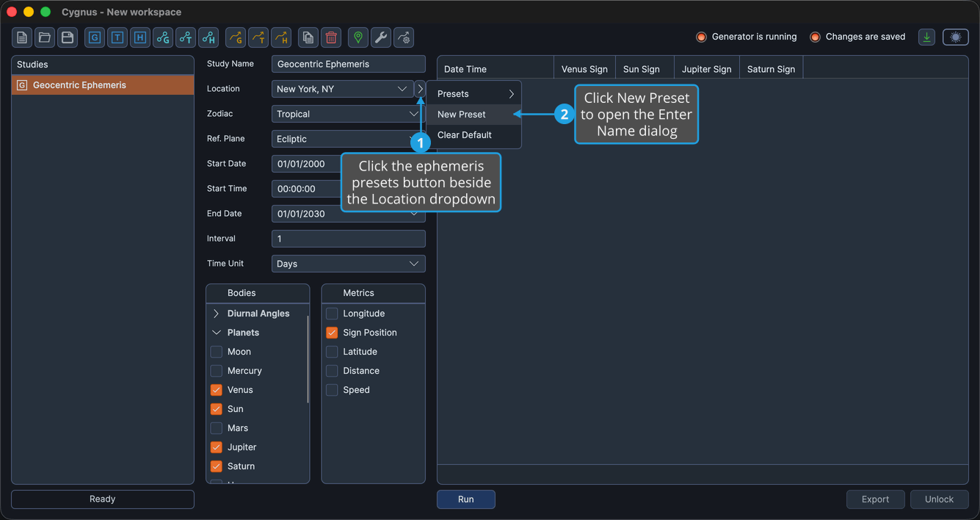Duplicate the study with the copy icon

point(308,37)
